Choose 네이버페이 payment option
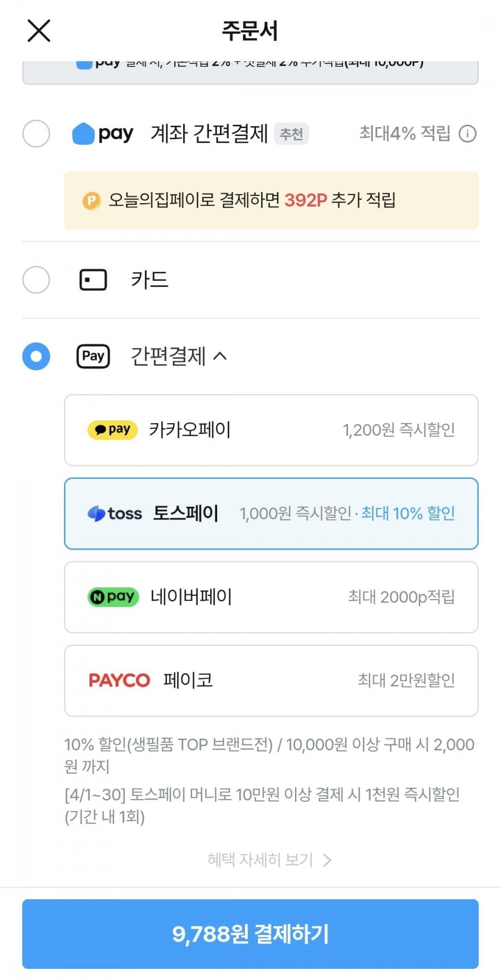Viewport: 501px width, 980px height. point(271,597)
